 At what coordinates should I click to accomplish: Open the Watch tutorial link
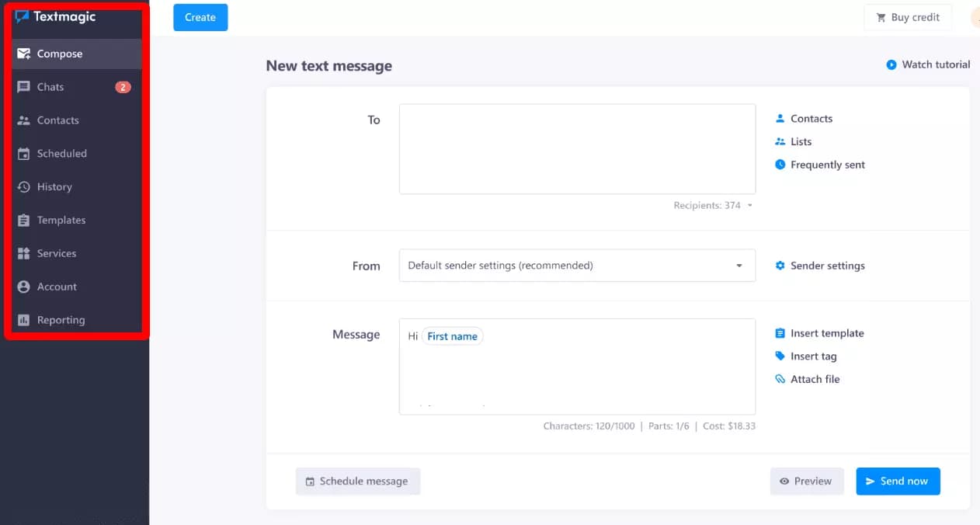[929, 64]
